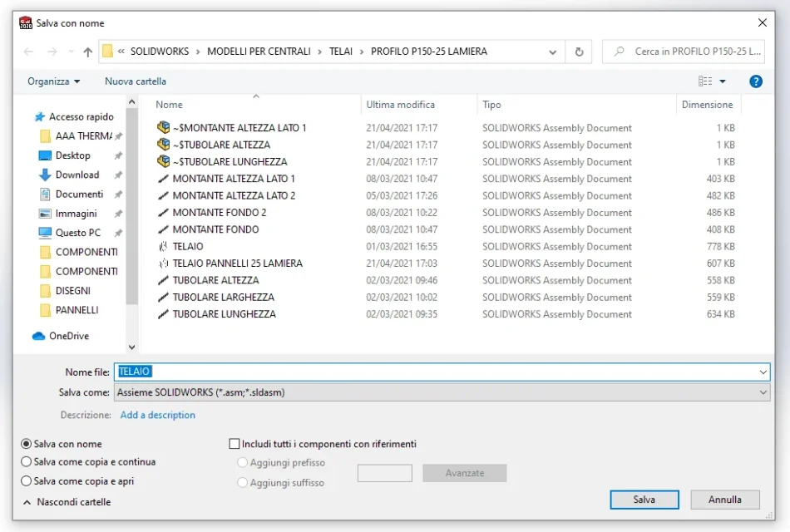Navigate to SOLIDWORKS in breadcrumb
790x532 pixels.
(x=160, y=52)
